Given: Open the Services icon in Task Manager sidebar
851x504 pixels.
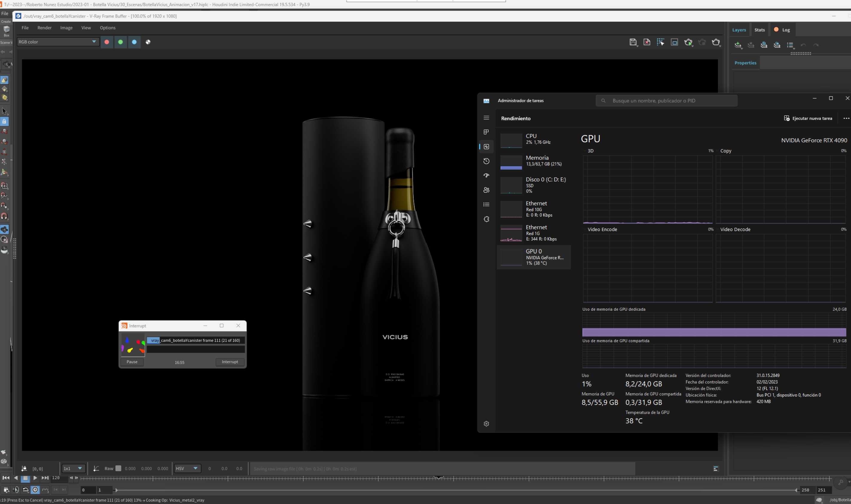Looking at the screenshot, I should click(x=486, y=219).
